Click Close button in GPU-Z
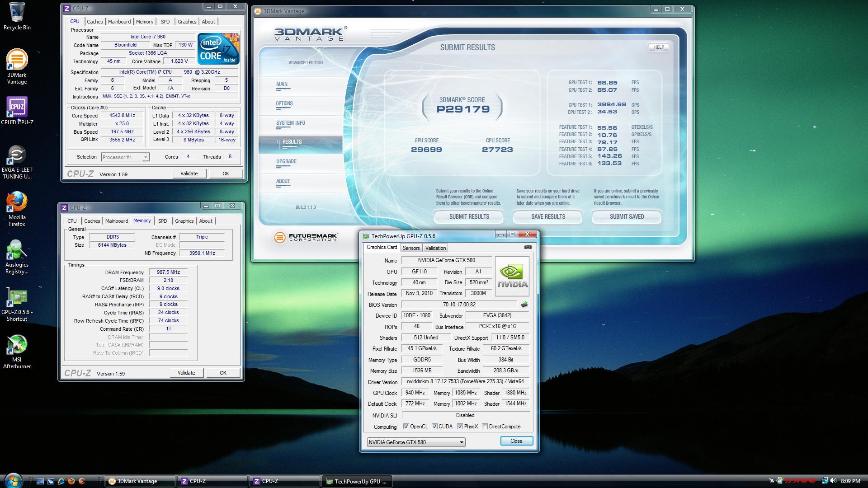 click(x=516, y=441)
